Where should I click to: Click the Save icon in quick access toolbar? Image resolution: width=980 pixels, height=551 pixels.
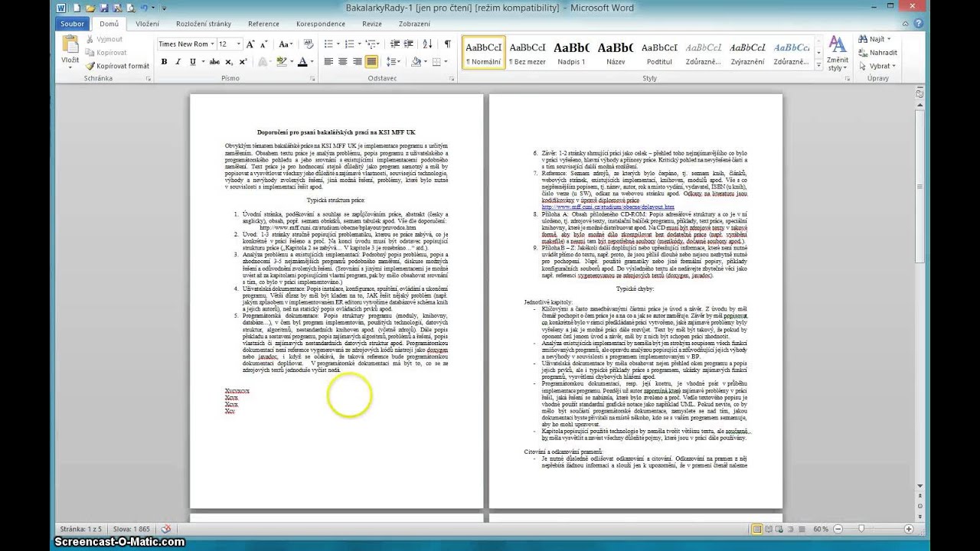coord(104,8)
